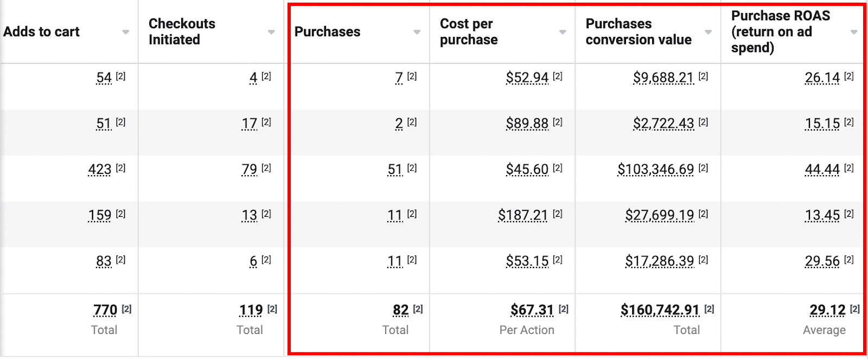
Task: Click the Purchases column header
Action: tap(327, 32)
